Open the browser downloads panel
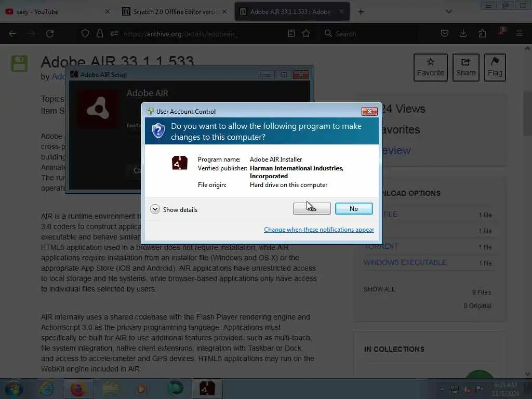 463,33
